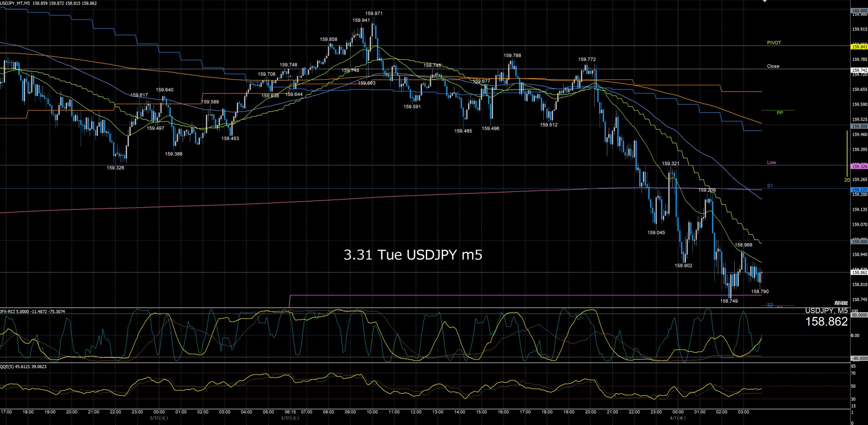Click the blue S1 support label
This screenshot has width=868, height=425.
(770, 186)
